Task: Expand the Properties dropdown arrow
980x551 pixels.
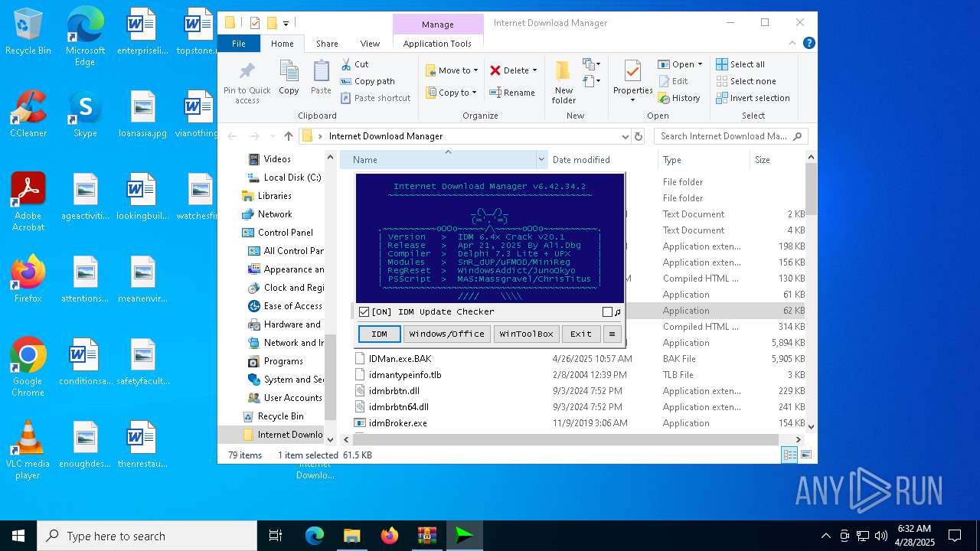Action: coord(632,99)
